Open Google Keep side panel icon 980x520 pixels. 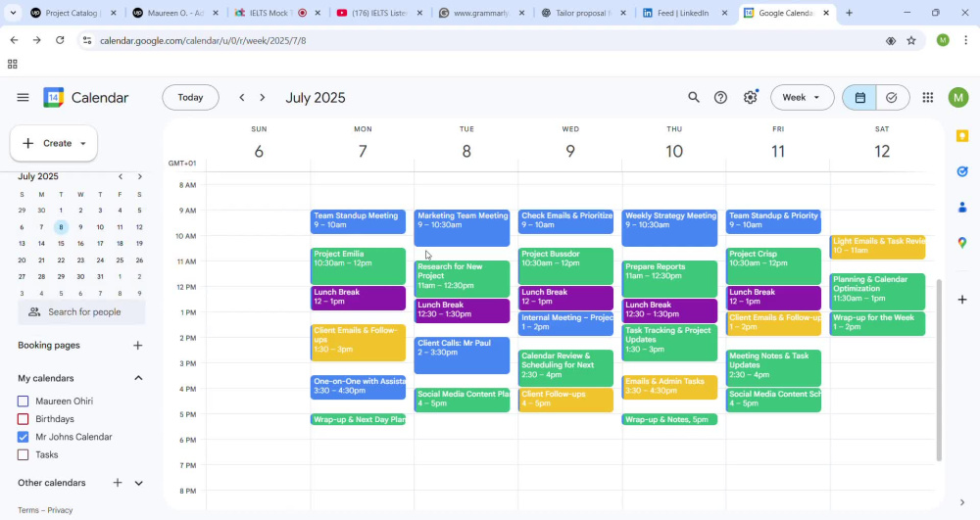tap(962, 136)
